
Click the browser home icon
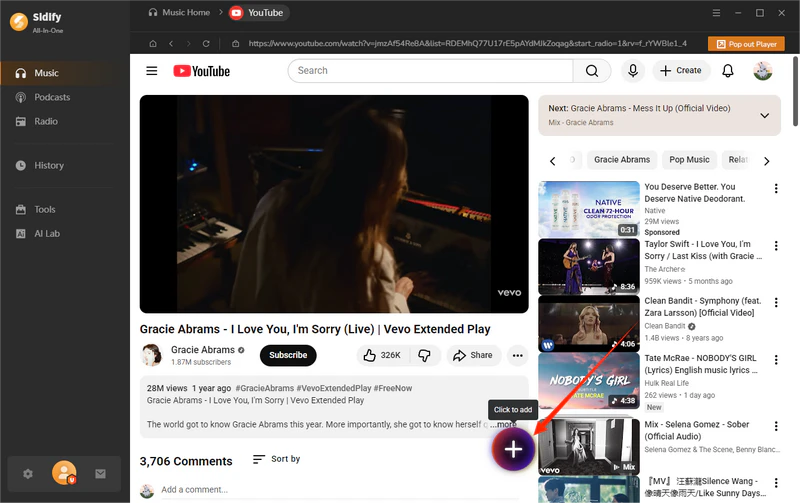[x=153, y=43]
